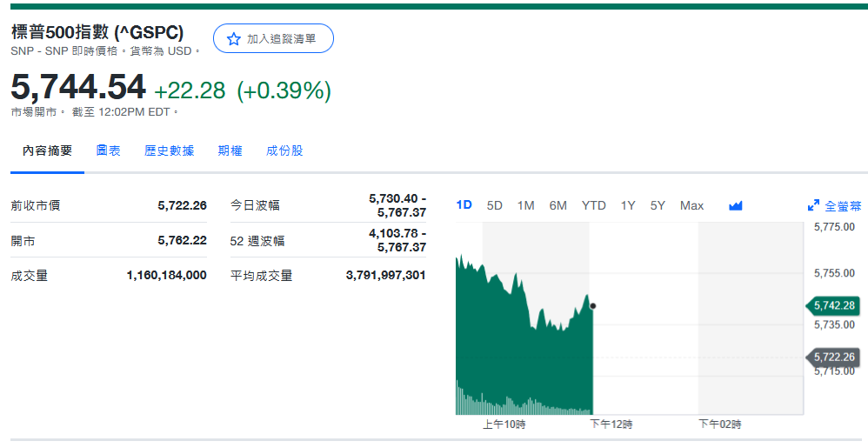Open the 歷史數據 historical data tab
Screen dimensions: 868x448
pyautogui.click(x=170, y=151)
